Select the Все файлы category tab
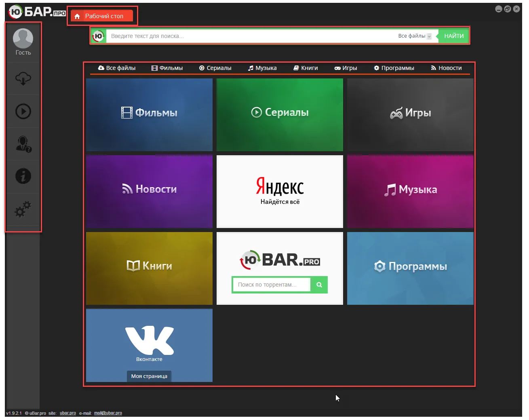This screenshot has width=529, height=420. [x=117, y=68]
